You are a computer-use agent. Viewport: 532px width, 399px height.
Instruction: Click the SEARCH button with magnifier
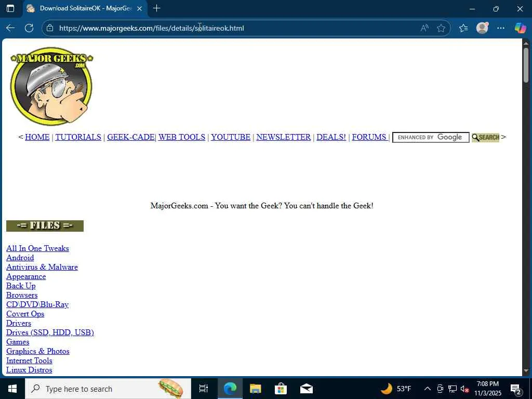pyautogui.click(x=486, y=137)
